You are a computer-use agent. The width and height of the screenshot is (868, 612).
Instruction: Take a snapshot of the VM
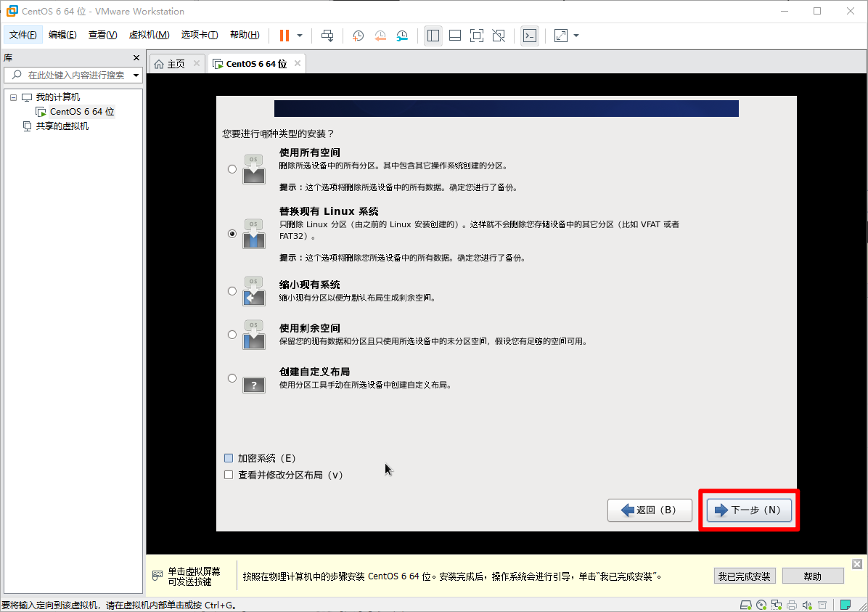tap(359, 36)
